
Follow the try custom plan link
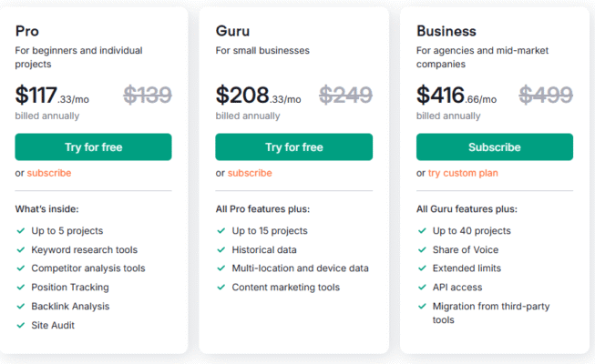click(x=463, y=173)
